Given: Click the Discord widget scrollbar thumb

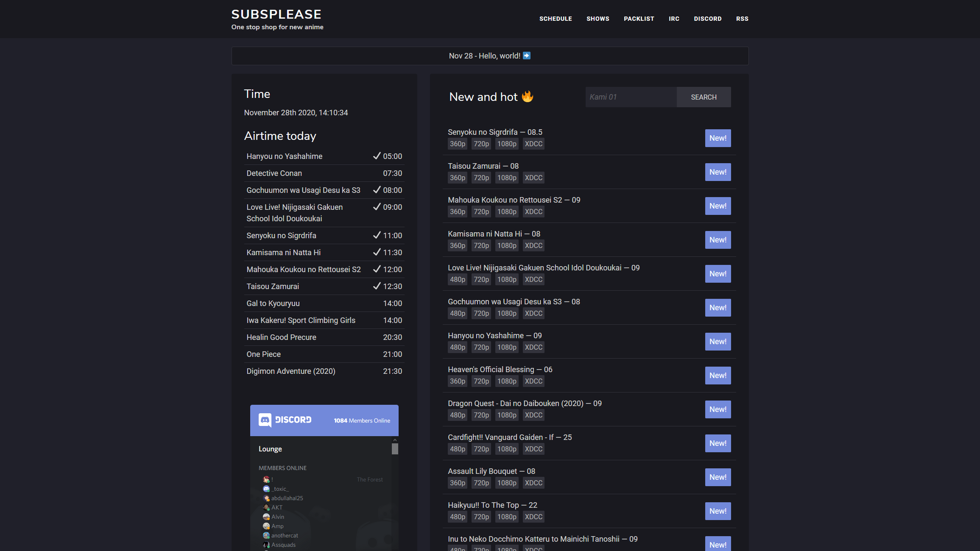Looking at the screenshot, I should 395,449.
